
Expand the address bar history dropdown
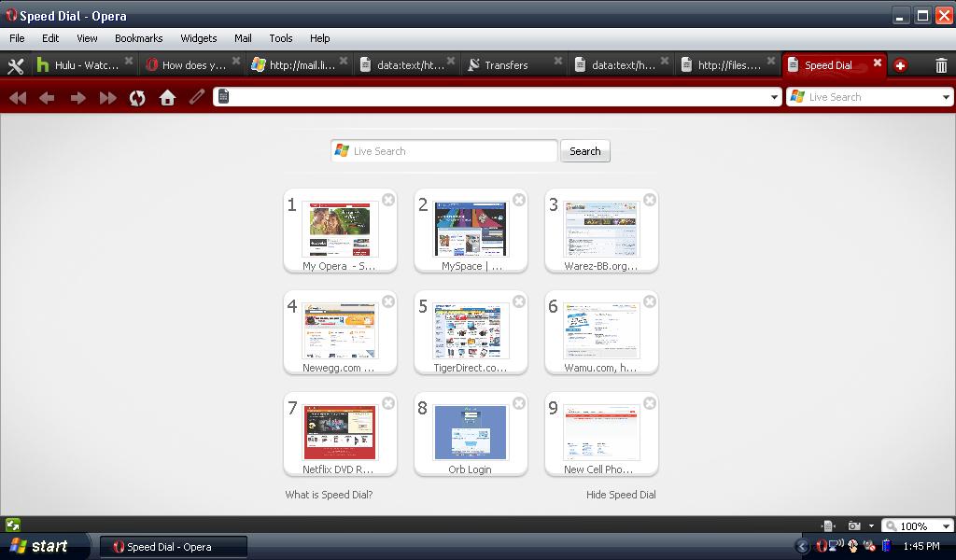774,97
